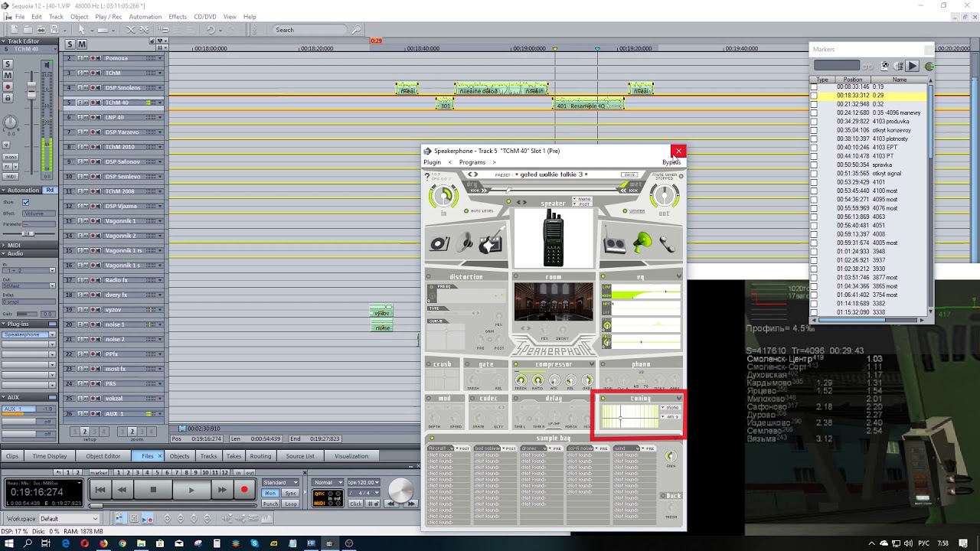Click the crossfade scissors icon in the toolbar

pos(130,30)
